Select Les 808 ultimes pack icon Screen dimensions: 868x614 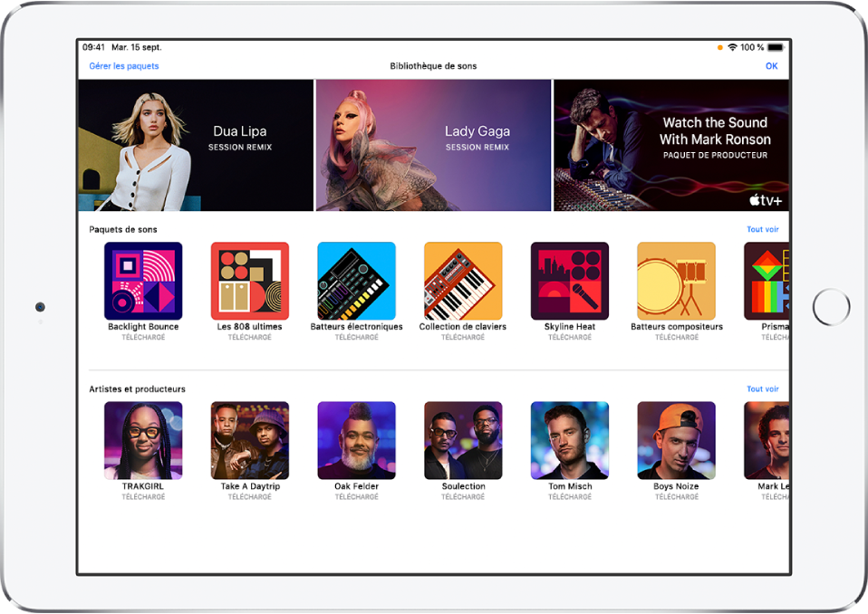point(249,282)
